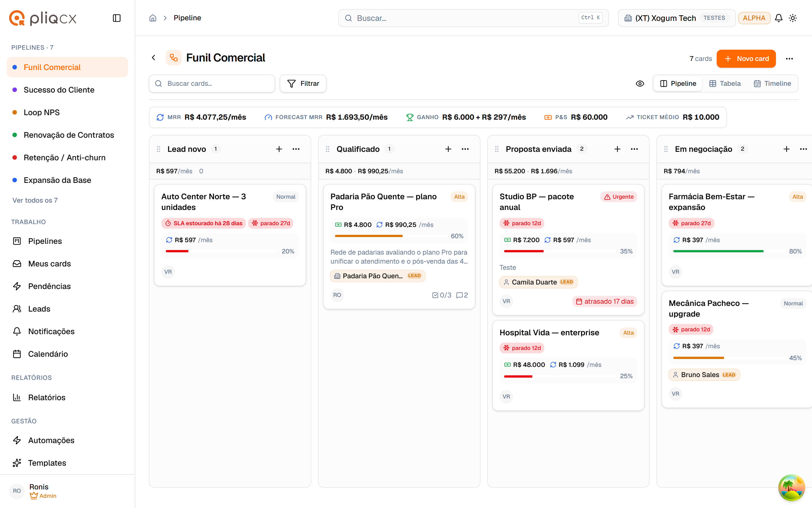Add card in Lead novo column
This screenshot has width=812, height=508.
point(279,149)
